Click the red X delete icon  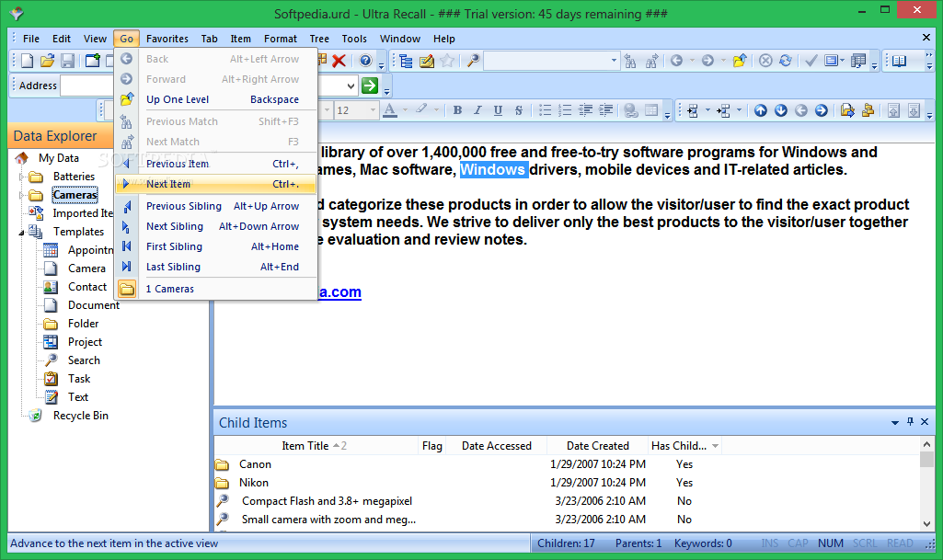[339, 60]
